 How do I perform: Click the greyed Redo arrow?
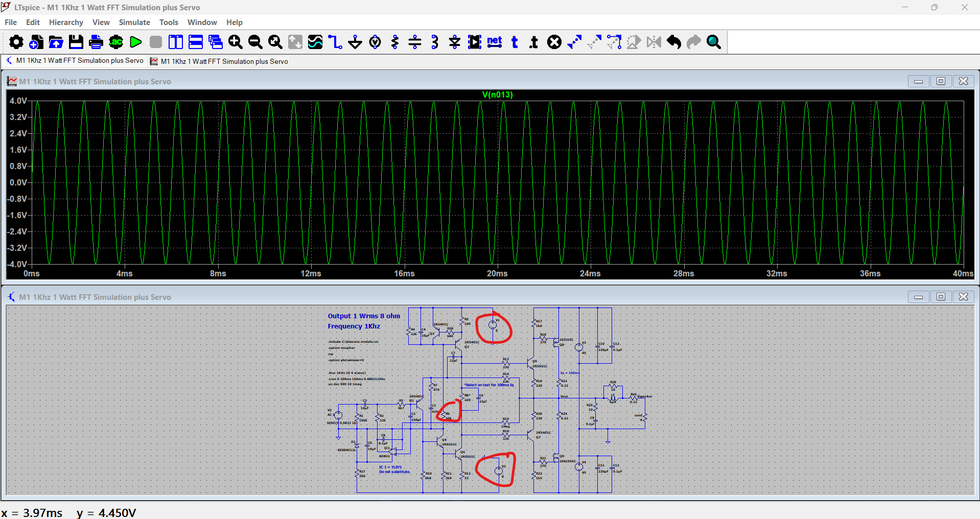point(694,42)
